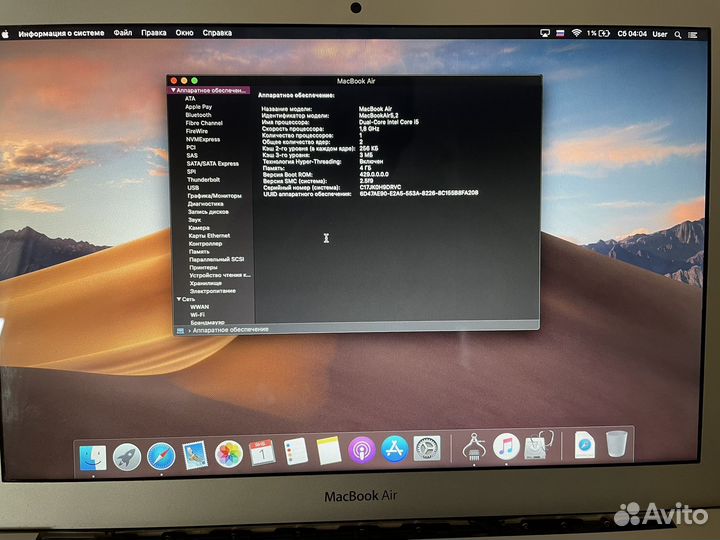This screenshot has height=540, width=720.
Task: Open Podcasts purple icon in Dock
Action: click(x=361, y=450)
